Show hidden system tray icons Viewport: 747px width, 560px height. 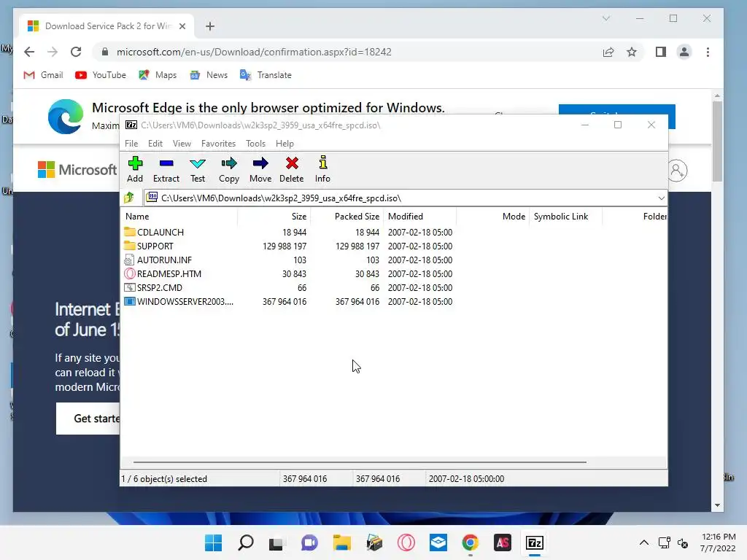click(644, 542)
